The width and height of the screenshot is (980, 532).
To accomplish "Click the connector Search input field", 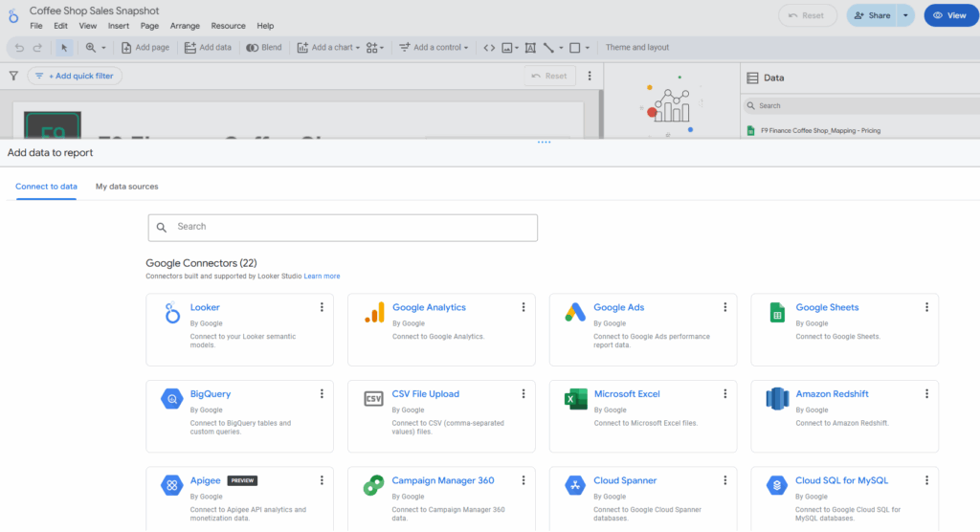I will 343,228.
